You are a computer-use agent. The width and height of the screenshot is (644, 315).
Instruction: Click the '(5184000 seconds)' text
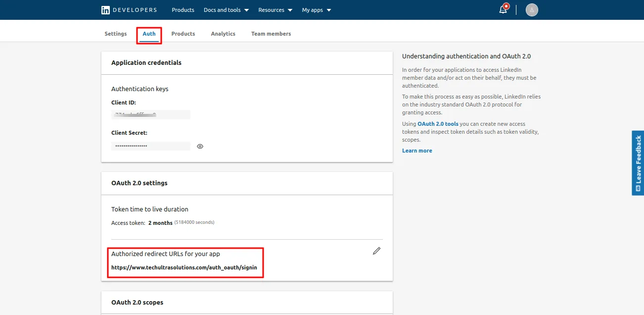point(194,222)
